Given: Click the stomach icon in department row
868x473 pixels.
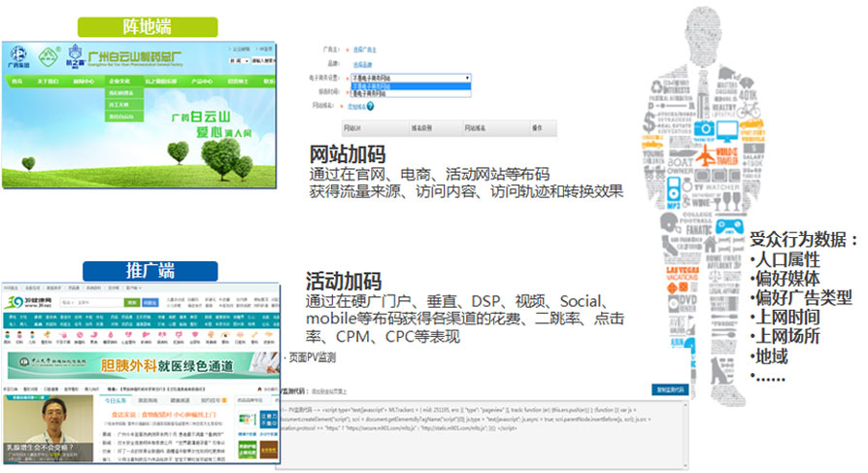Looking at the screenshot, I should point(96,335).
